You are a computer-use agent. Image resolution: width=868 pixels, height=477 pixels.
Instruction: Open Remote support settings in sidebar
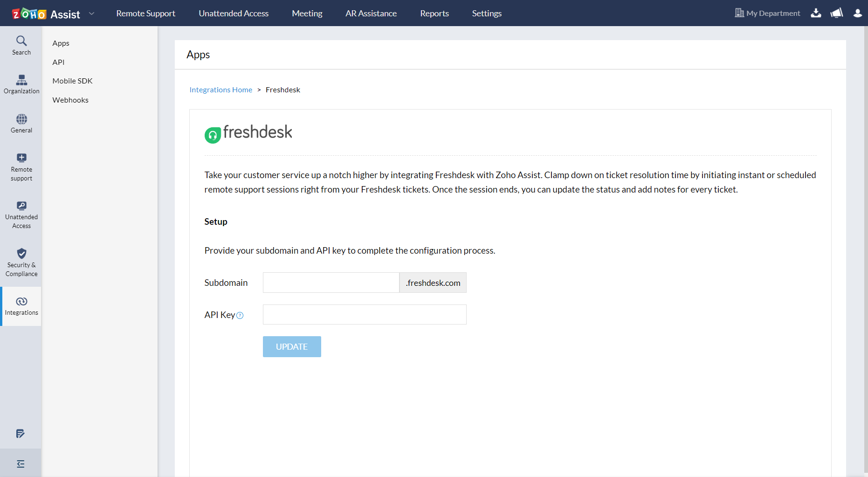point(21,167)
